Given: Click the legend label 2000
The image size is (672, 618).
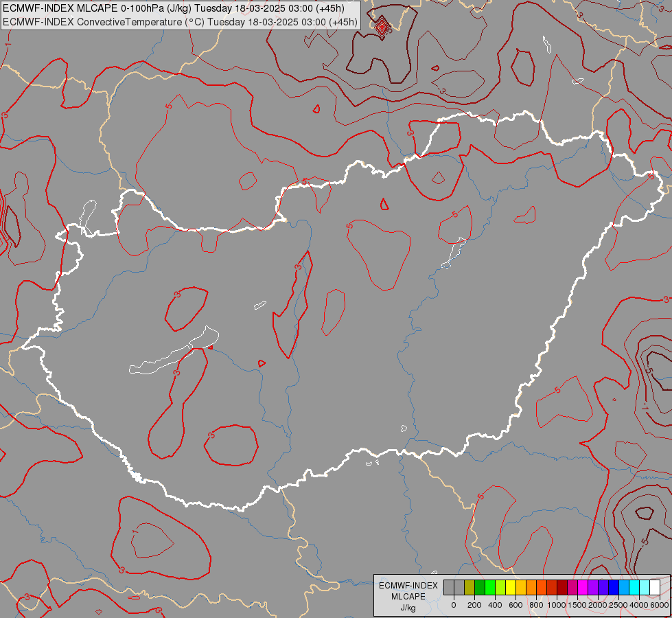Looking at the screenshot, I should tap(598, 605).
